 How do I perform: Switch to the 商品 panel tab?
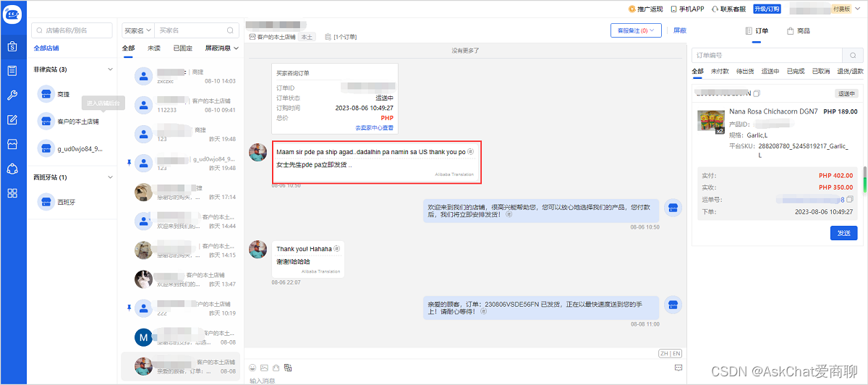coord(799,31)
